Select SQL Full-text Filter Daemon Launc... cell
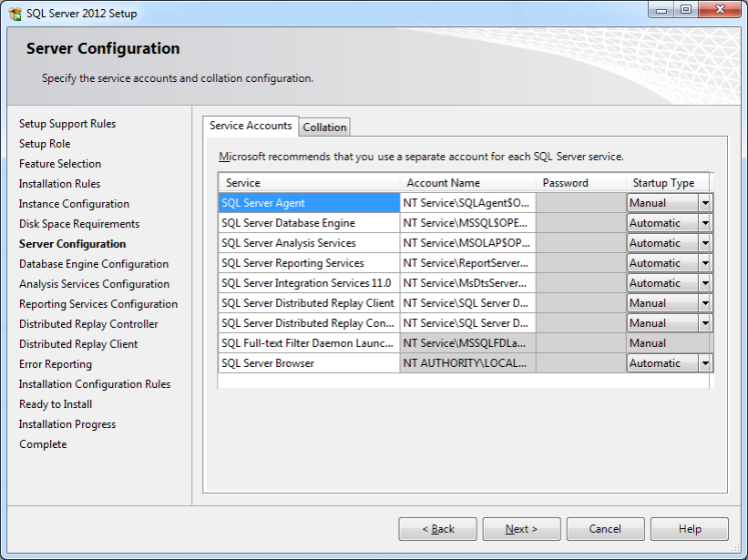This screenshot has width=748, height=560. tap(309, 343)
